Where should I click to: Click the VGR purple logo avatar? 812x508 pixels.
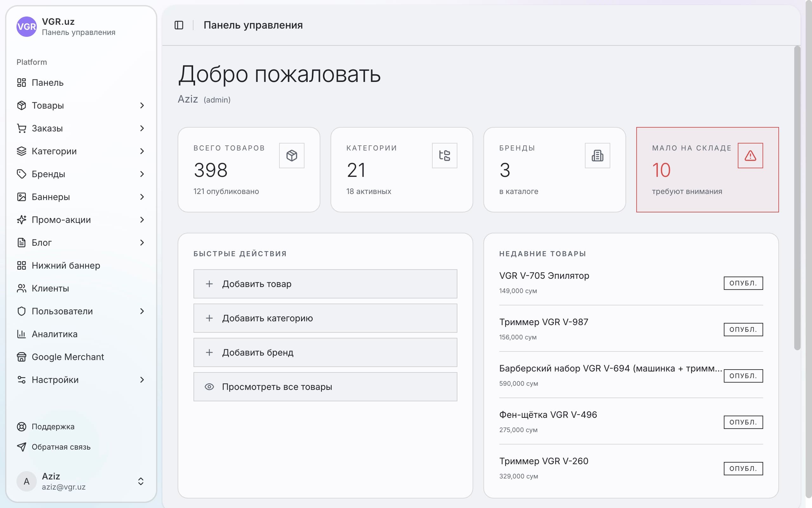point(27,27)
